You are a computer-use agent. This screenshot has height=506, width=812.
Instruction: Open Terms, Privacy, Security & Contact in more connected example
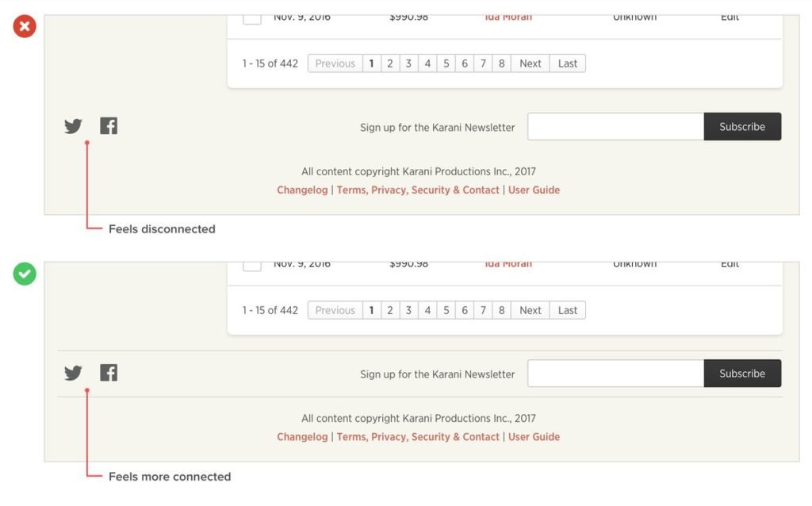pyautogui.click(x=418, y=437)
